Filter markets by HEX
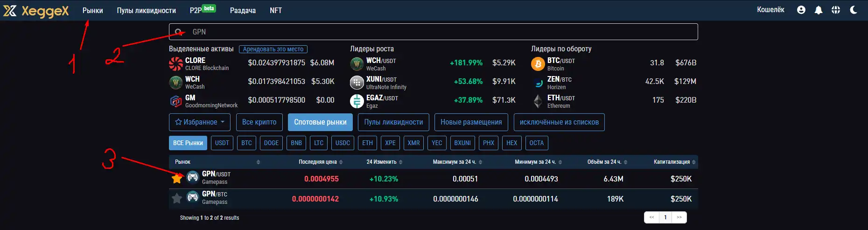Screen dimensions: 868x230 click(512, 143)
